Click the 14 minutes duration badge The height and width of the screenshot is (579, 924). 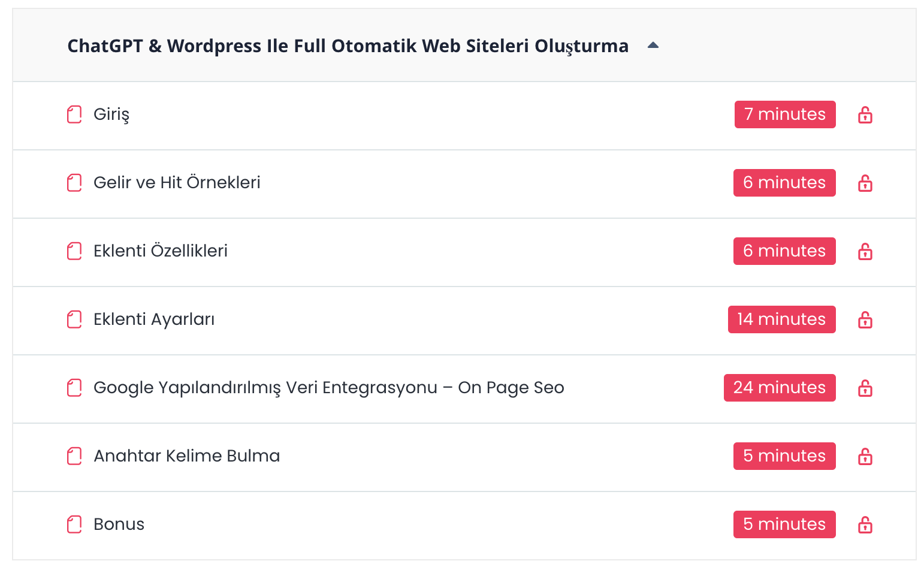click(x=781, y=319)
